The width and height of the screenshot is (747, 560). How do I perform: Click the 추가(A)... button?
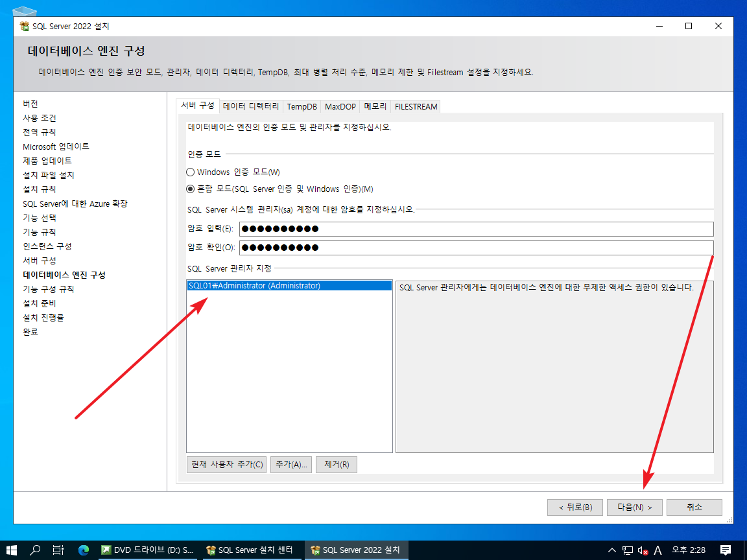(x=291, y=465)
